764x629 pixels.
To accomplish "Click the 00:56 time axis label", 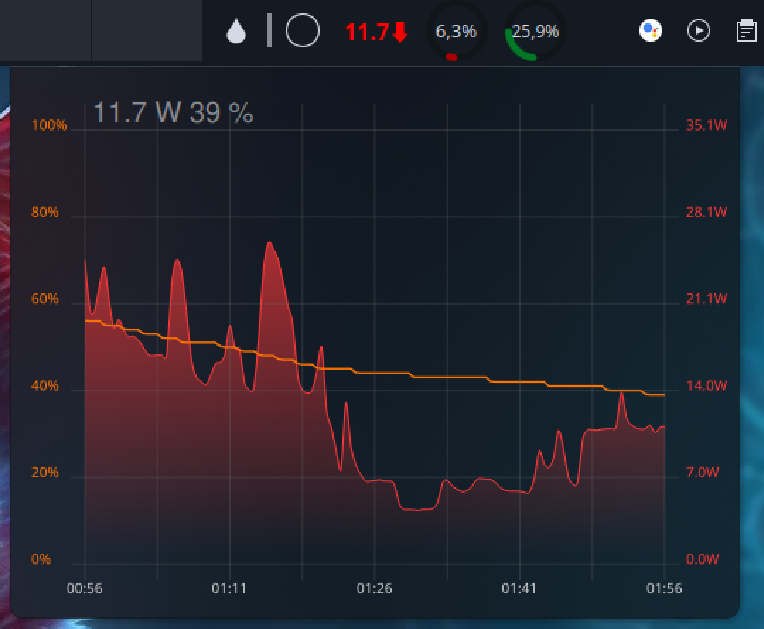I will pyautogui.click(x=85, y=588).
